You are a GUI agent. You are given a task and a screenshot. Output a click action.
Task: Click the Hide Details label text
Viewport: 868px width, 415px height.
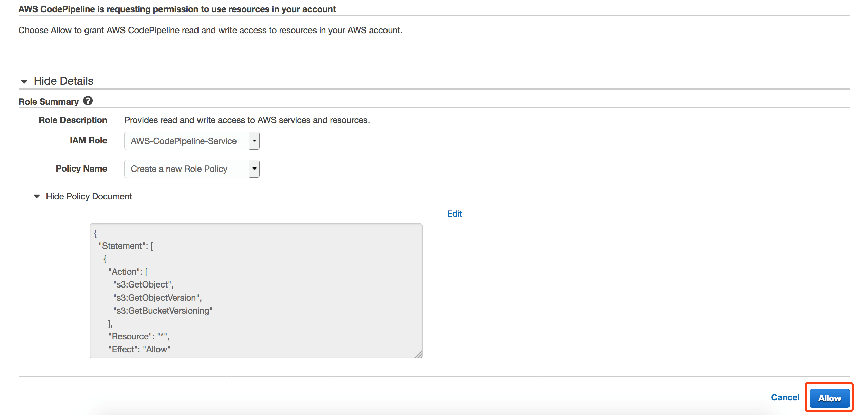click(63, 81)
